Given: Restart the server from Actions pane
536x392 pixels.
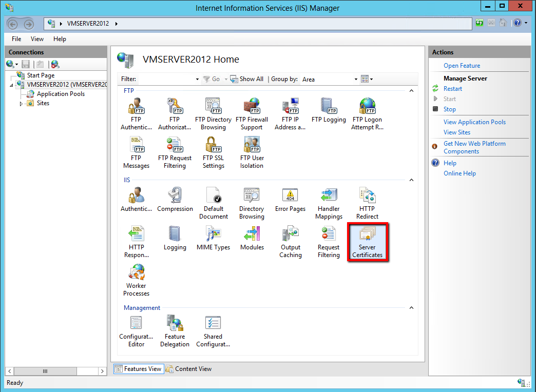Looking at the screenshot, I should (x=453, y=88).
